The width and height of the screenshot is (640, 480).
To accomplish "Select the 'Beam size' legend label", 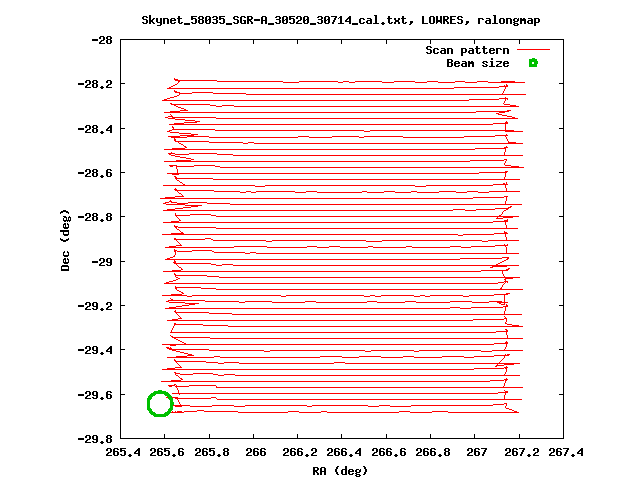I will click(478, 63).
